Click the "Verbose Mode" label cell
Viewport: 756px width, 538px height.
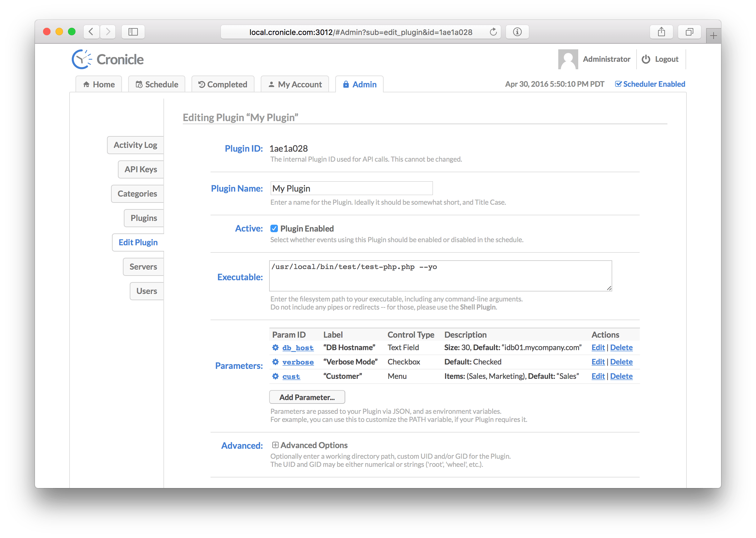(x=350, y=362)
